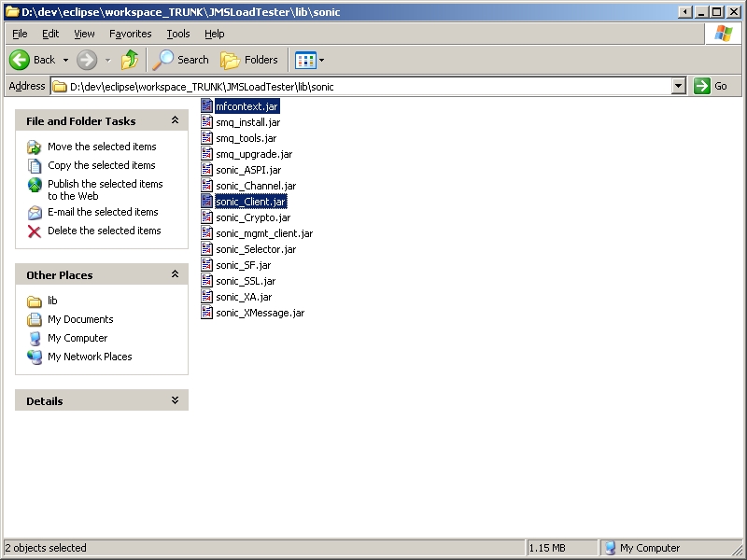Click the Publish to Web globe icon
Image resolution: width=747 pixels, height=560 pixels.
tap(35, 185)
